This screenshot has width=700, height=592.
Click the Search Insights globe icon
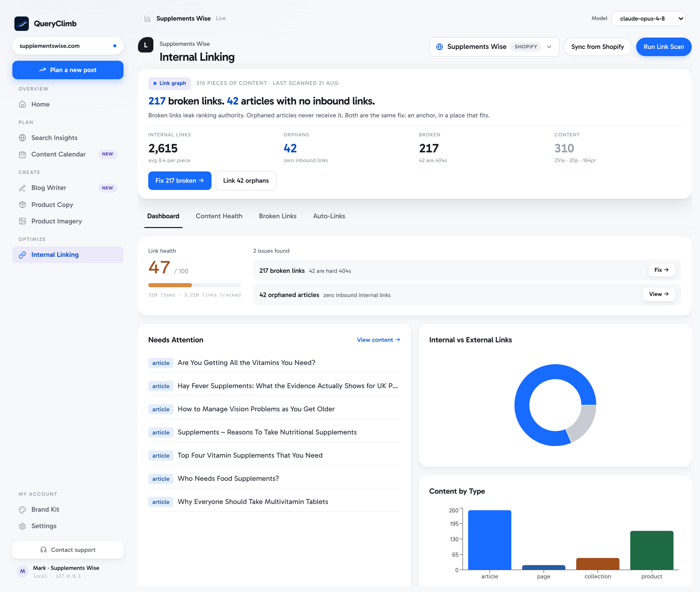[x=22, y=138]
